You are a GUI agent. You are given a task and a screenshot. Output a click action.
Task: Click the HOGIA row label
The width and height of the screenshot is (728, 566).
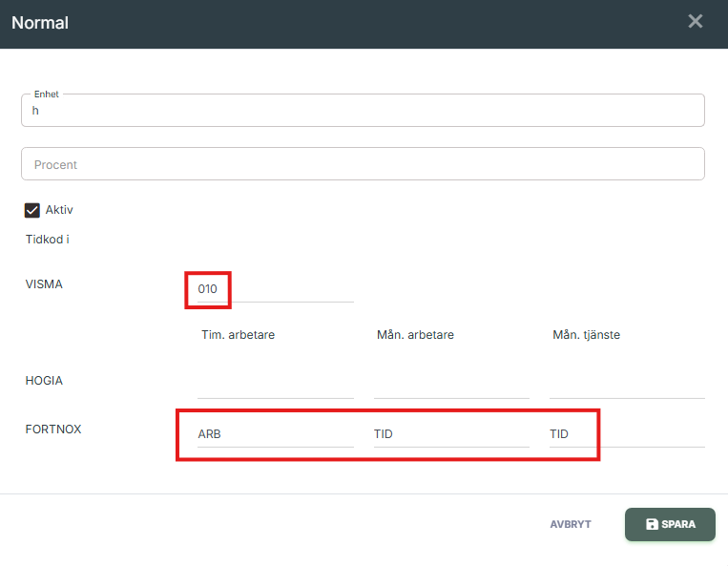pos(44,381)
